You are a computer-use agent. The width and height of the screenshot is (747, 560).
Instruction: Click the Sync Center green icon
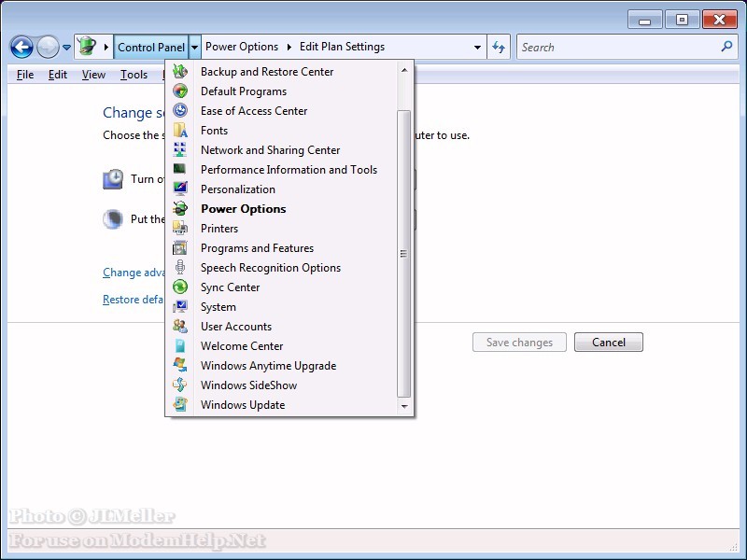coord(180,287)
